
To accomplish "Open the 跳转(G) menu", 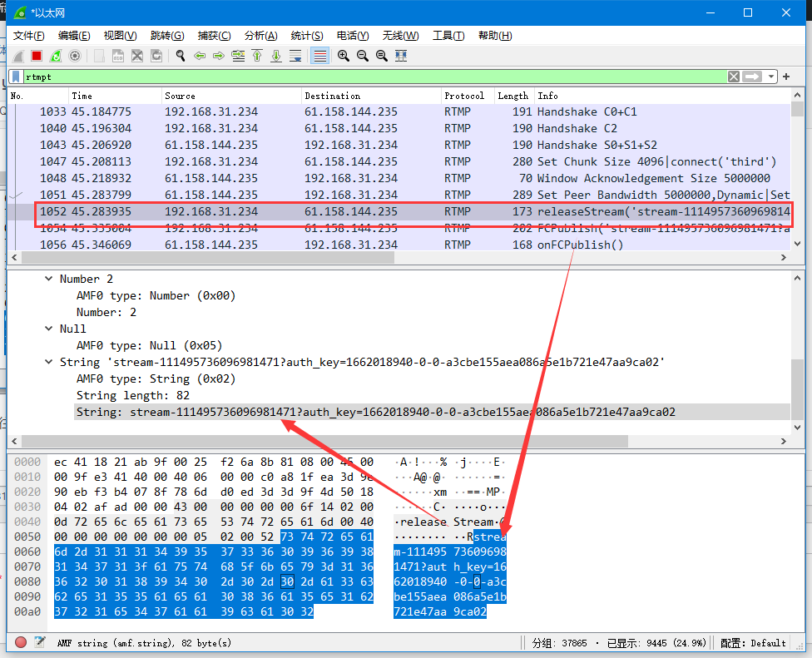I will 166,36.
